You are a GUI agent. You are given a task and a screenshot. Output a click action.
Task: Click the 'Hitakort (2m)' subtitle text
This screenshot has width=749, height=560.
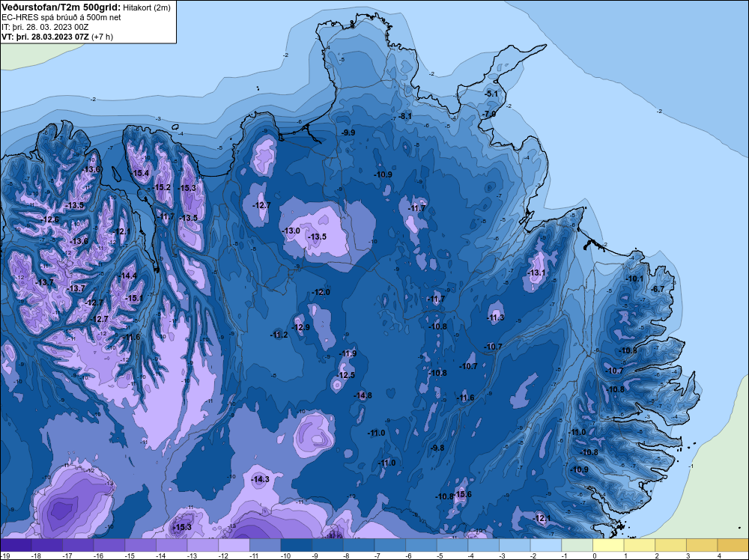[x=146, y=7]
